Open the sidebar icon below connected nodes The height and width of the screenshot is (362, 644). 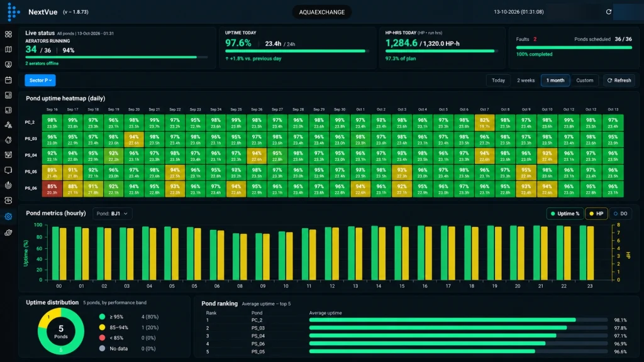(x=8, y=140)
